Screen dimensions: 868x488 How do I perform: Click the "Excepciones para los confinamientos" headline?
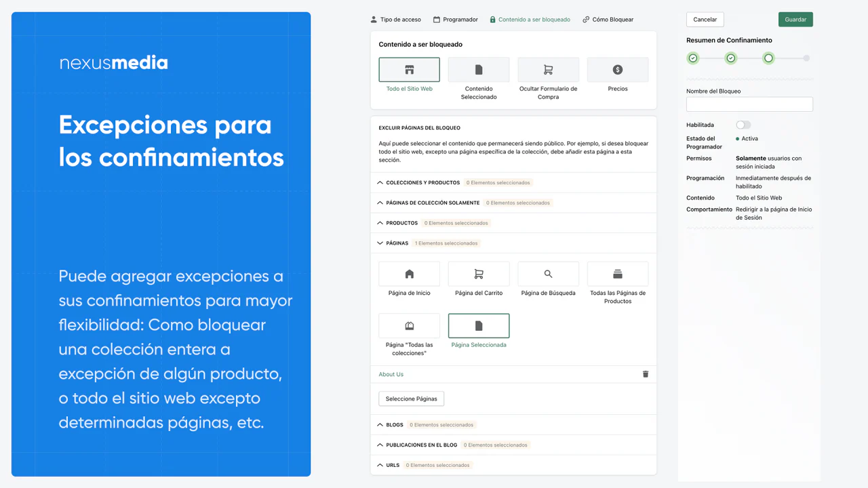click(x=172, y=141)
